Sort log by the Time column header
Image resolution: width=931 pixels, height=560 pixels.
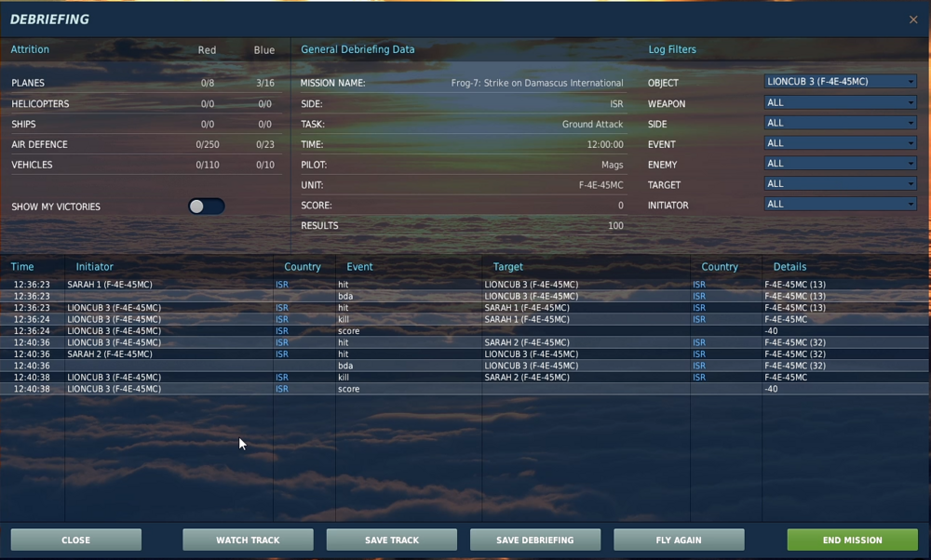pos(22,267)
